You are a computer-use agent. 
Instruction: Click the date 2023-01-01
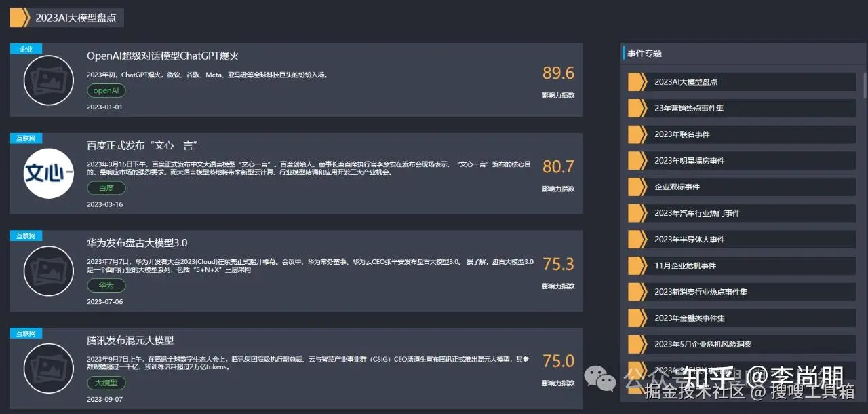pyautogui.click(x=105, y=107)
